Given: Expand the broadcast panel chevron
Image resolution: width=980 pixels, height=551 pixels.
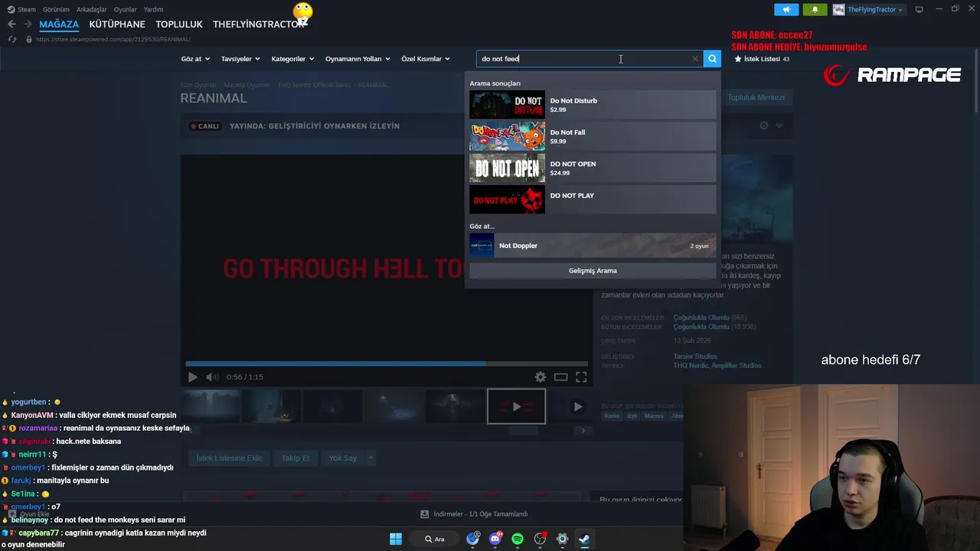Looking at the screenshot, I should coord(779,126).
